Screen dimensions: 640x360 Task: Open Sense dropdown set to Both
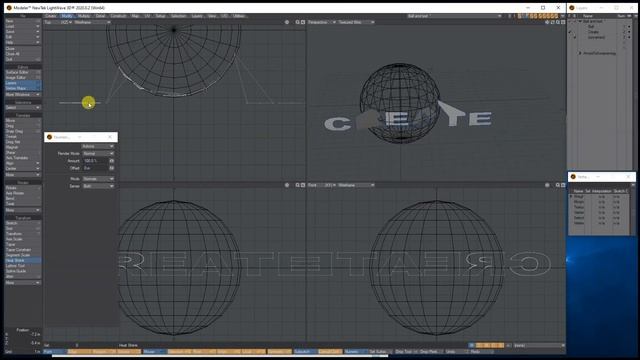click(98, 186)
